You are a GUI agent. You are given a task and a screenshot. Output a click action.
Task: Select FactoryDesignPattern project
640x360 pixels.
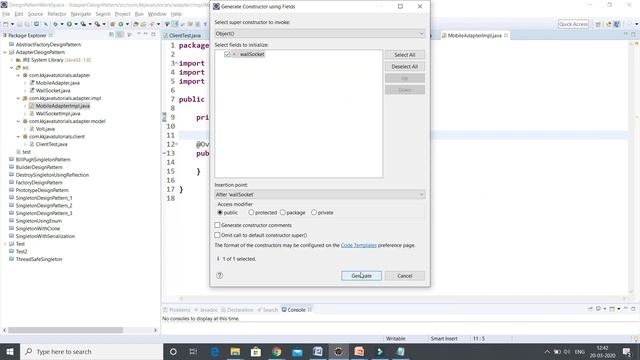pos(39,182)
